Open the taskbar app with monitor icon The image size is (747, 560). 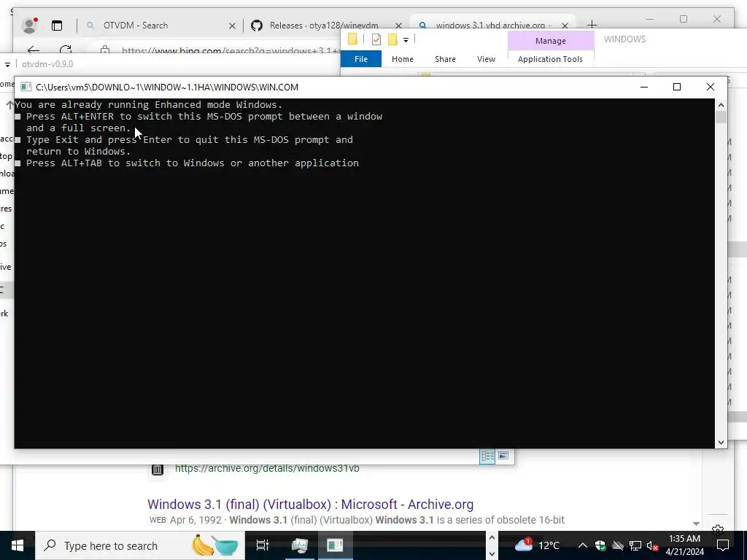[x=300, y=545]
